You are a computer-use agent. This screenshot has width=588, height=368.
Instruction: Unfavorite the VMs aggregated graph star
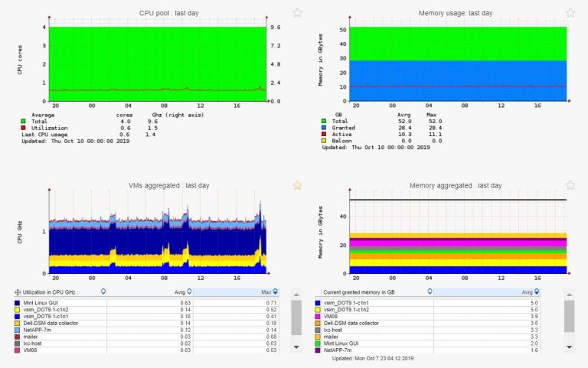click(x=297, y=185)
